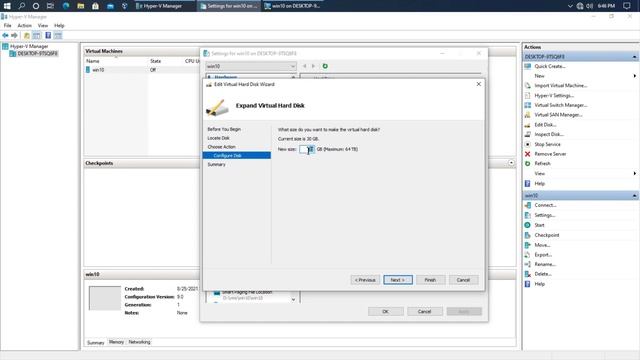Close the Edit Virtual Hard Disk Wizard
The image size is (640, 360).
pyautogui.click(x=479, y=84)
